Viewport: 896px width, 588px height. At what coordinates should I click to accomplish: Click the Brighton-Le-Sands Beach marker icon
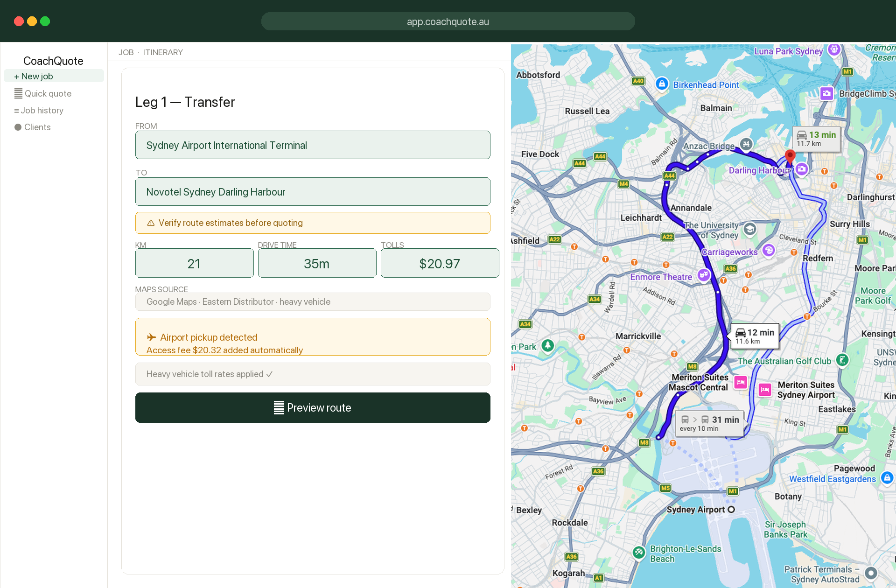(639, 552)
